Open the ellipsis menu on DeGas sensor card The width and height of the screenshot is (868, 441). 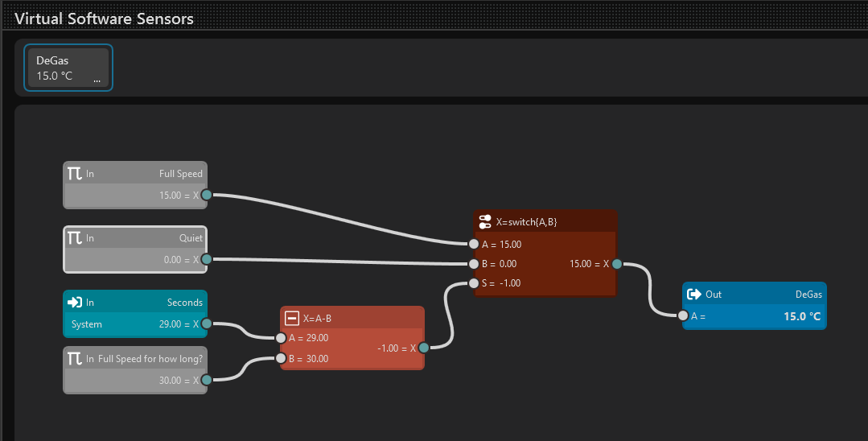coord(97,80)
